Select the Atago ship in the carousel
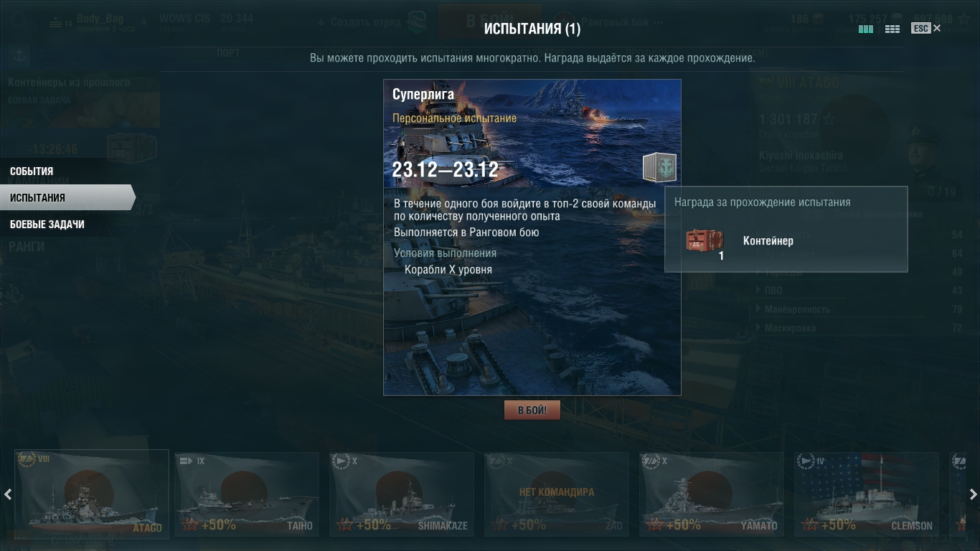This screenshot has width=980, height=551. tap(91, 494)
